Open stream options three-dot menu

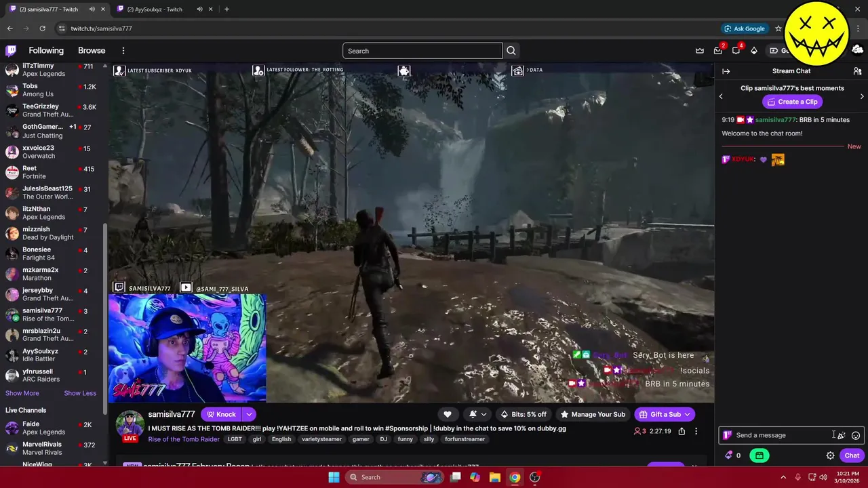(696, 431)
